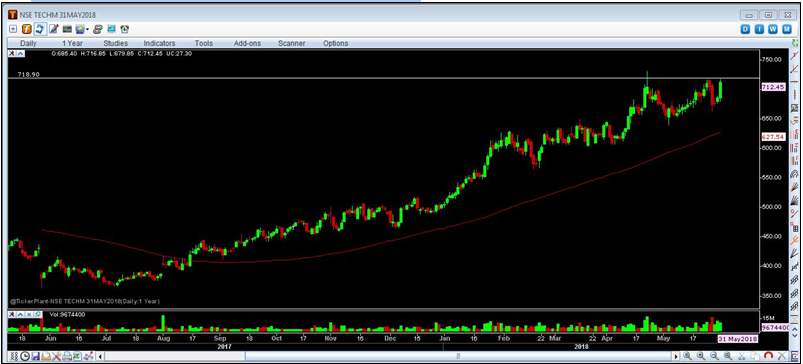Click the pin icon on the price chart pane
Screen dimensions: 803x364
(12, 53)
